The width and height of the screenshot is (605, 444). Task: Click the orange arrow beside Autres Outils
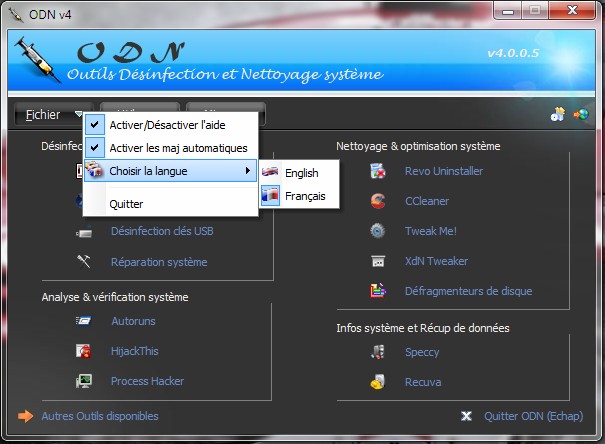25,416
